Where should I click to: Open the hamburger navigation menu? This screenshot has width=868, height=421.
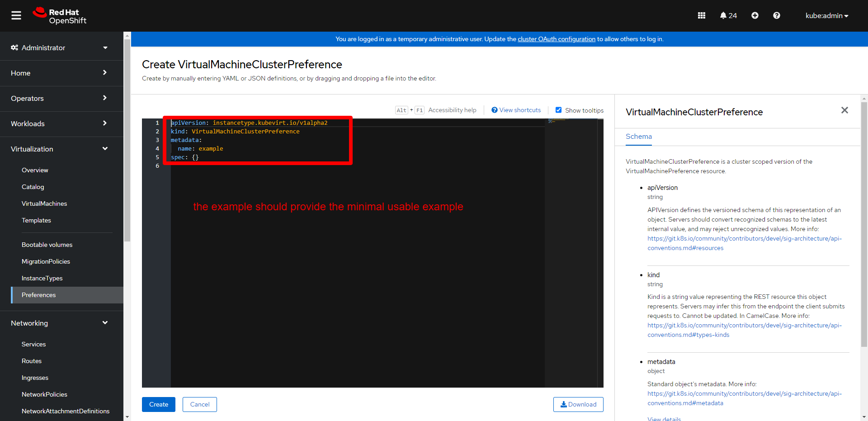[x=16, y=16]
